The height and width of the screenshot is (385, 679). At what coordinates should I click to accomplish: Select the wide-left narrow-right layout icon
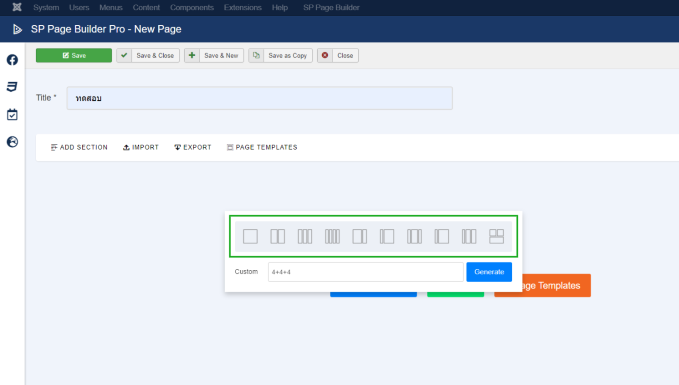(359, 236)
